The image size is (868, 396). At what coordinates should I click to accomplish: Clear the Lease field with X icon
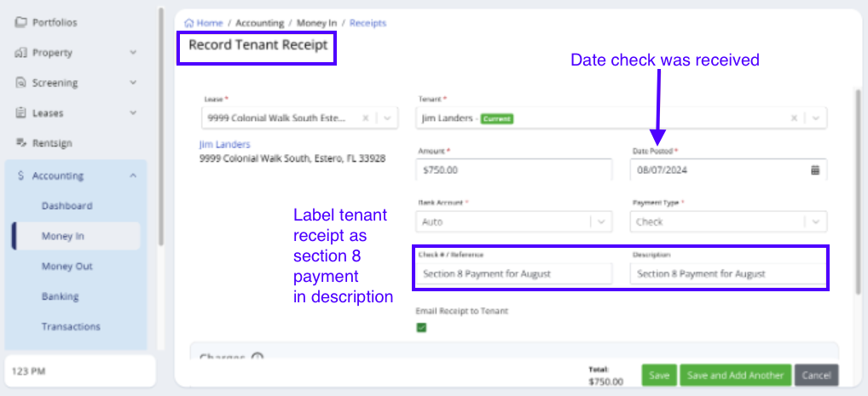pos(366,118)
